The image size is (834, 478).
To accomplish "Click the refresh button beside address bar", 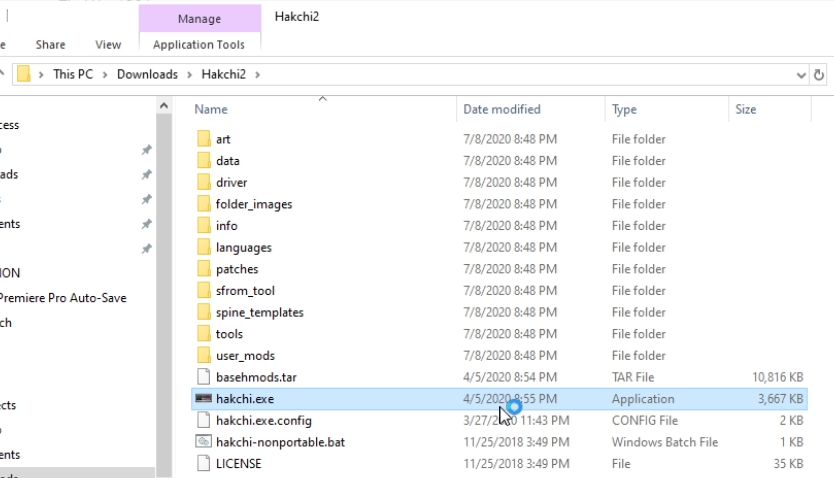I will click(x=819, y=75).
